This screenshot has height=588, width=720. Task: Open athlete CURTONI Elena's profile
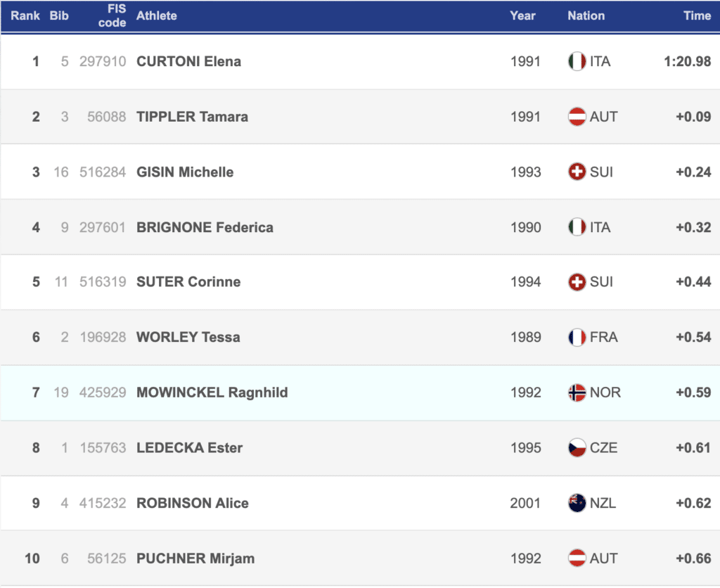click(188, 62)
